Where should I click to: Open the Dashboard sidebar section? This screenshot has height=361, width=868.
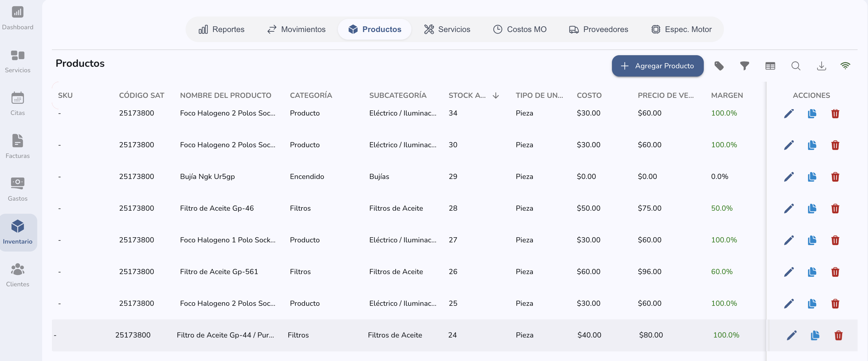[17, 18]
